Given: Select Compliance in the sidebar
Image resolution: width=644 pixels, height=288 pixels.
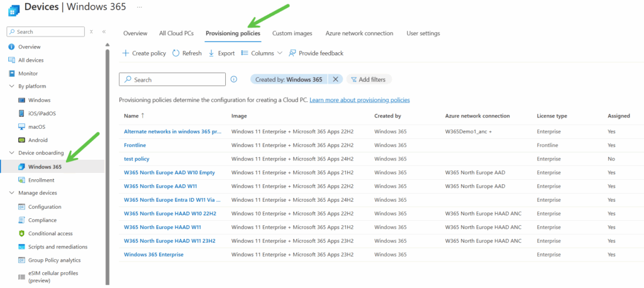Looking at the screenshot, I should point(42,220).
